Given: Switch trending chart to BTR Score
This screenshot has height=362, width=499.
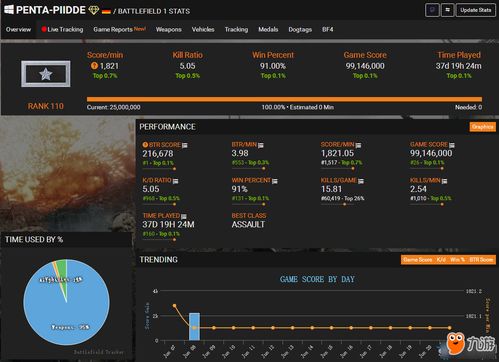Looking at the screenshot, I should point(481,260).
